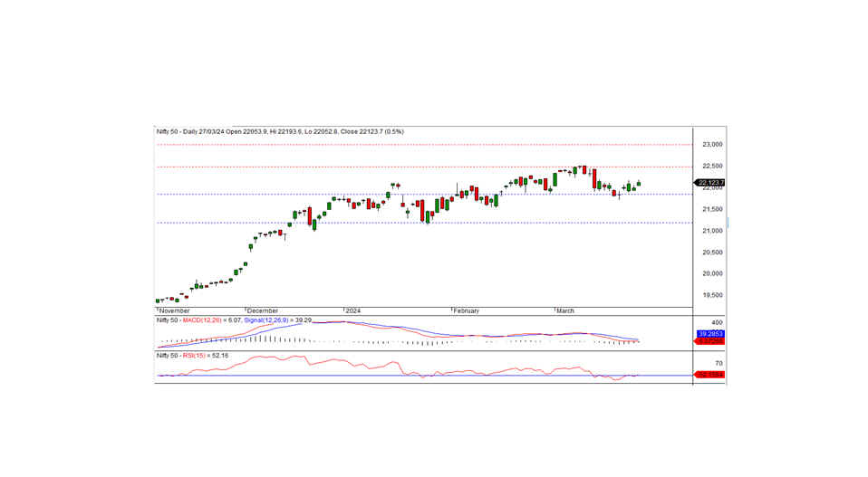Click the RSI(15) indicator label

click(x=193, y=356)
